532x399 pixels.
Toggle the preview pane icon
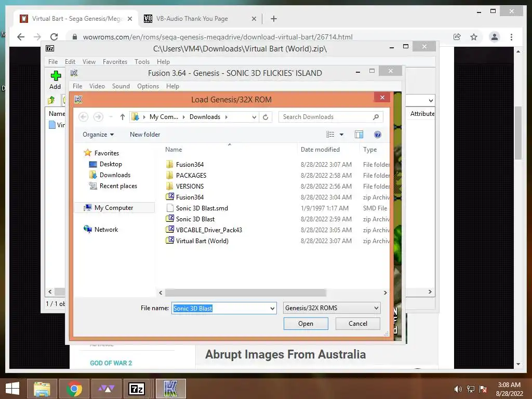(x=359, y=135)
